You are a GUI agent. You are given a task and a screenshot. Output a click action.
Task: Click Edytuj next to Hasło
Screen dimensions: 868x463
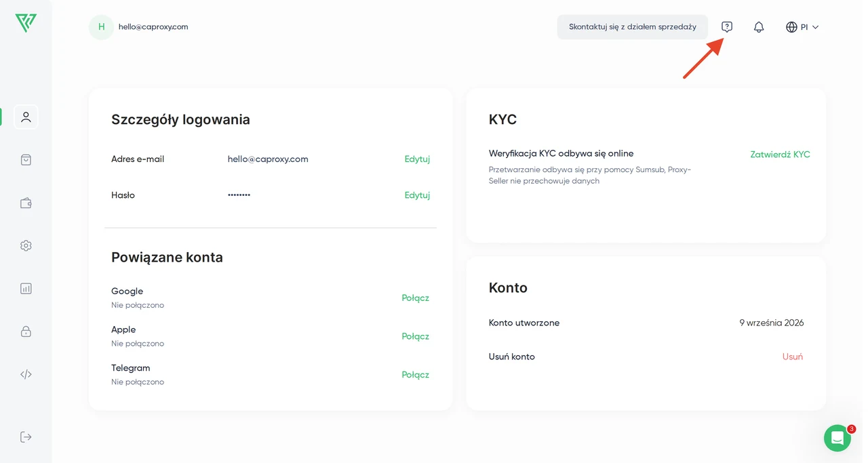point(417,195)
